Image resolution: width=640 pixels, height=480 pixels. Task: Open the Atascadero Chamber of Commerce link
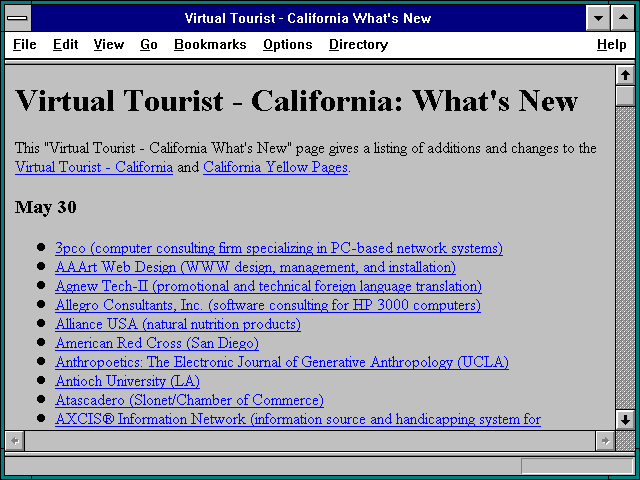tap(189, 400)
